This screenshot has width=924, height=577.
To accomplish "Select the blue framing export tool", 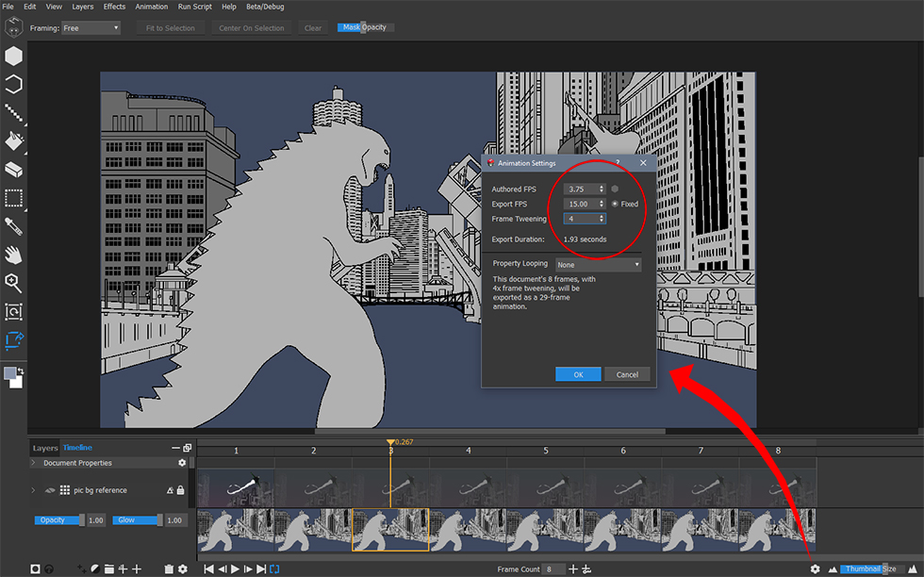I will pos(13,340).
